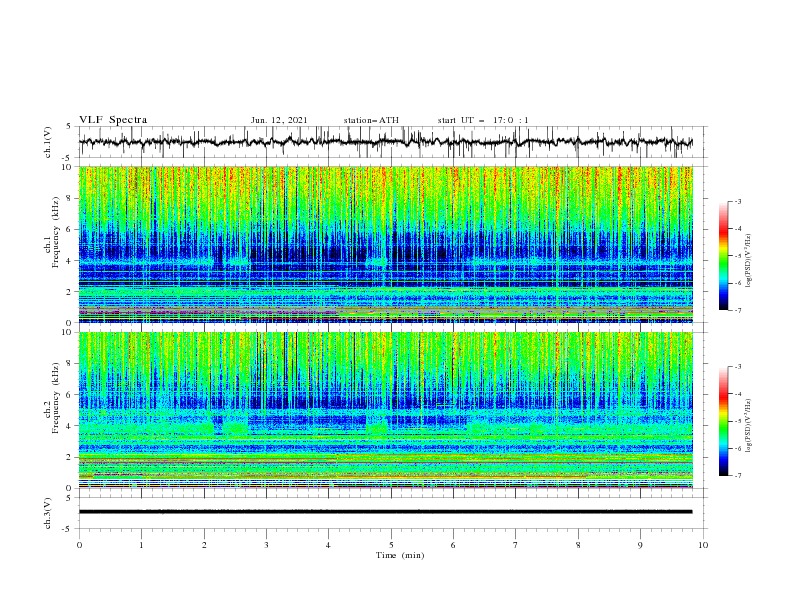792x612 pixels.
Task: Click the ch.1 spectrogram panel
Action: click(386, 244)
